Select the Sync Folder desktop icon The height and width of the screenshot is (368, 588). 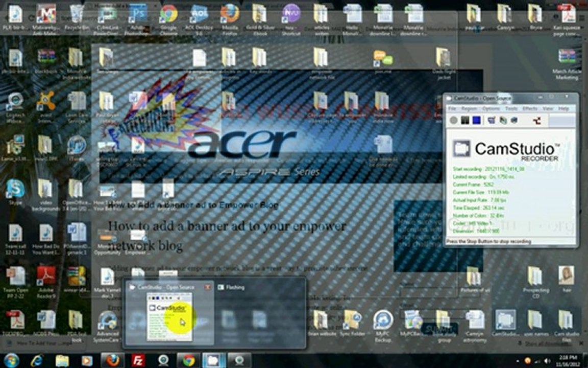[x=352, y=323]
